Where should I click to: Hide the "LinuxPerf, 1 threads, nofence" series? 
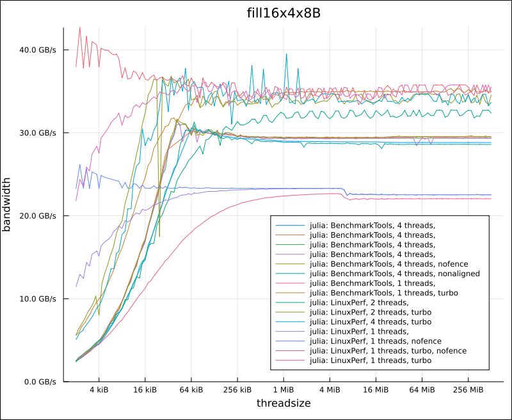[x=374, y=341]
